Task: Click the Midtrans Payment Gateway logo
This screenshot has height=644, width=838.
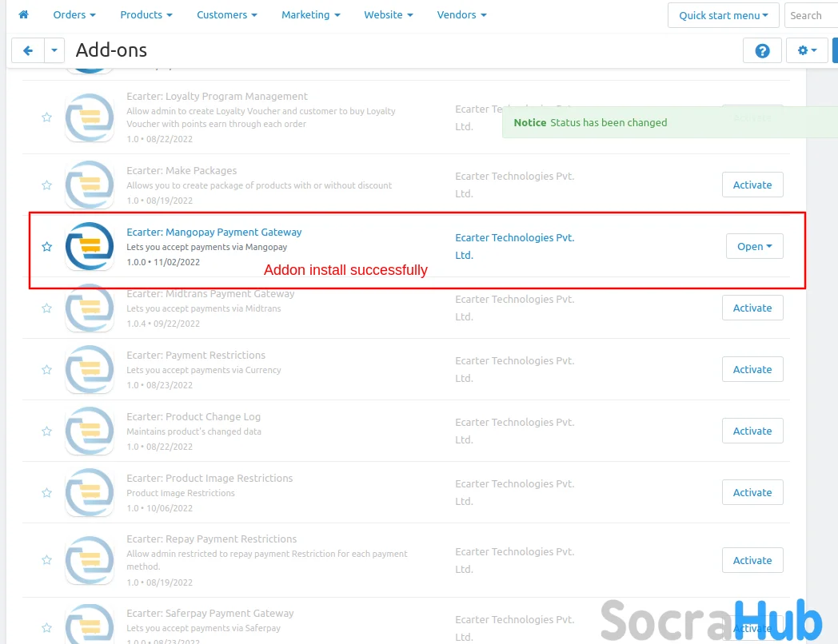Action: 90,308
